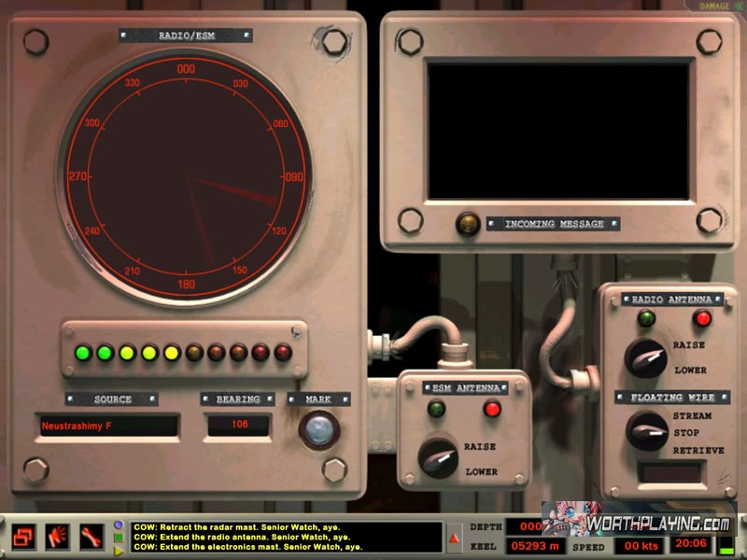Screen dimensions: 747x560
Task: Click the red windows icon in bottom toolbar
Action: (24, 536)
